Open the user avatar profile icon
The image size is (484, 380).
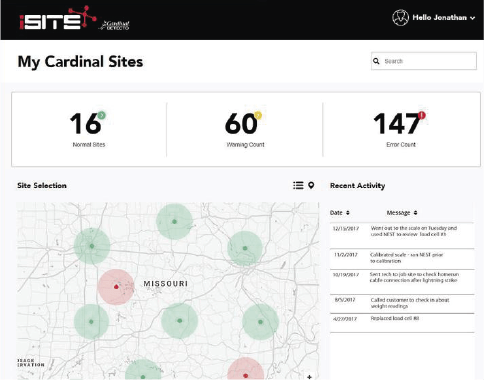400,18
